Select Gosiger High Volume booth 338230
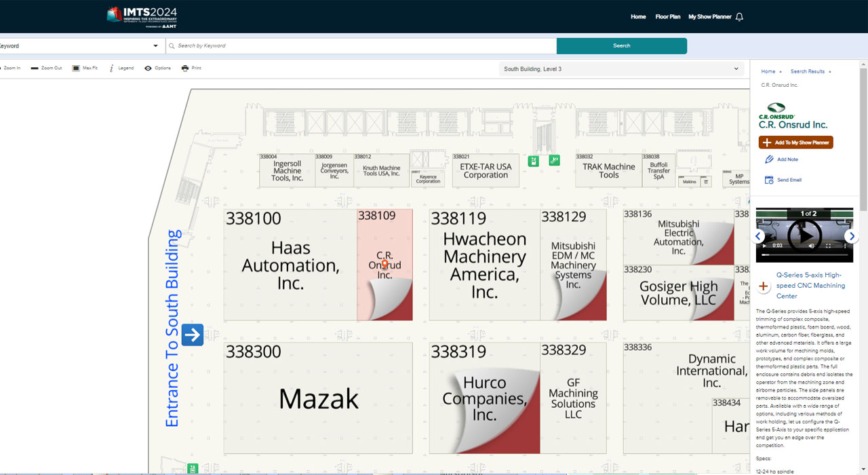Image resolution: width=868 pixels, height=475 pixels. [x=678, y=293]
